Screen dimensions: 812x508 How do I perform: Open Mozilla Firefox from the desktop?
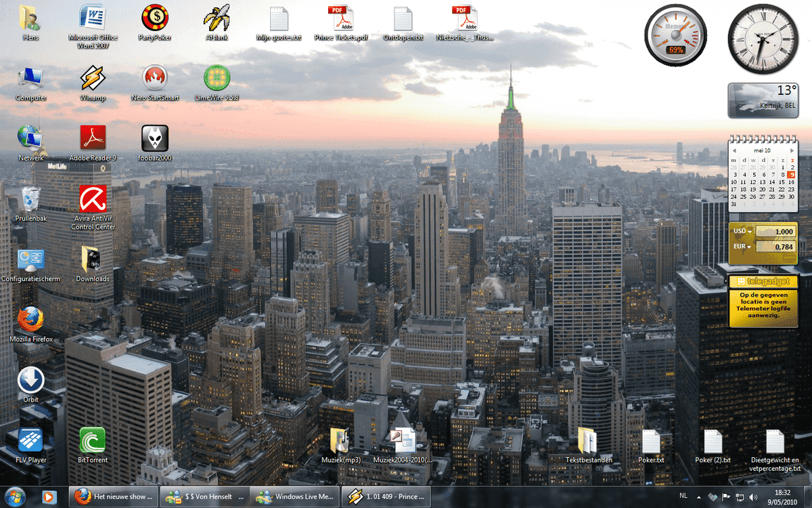click(x=31, y=320)
